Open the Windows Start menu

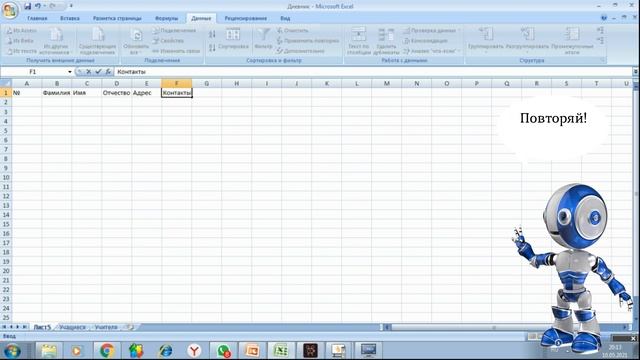coord(12,351)
